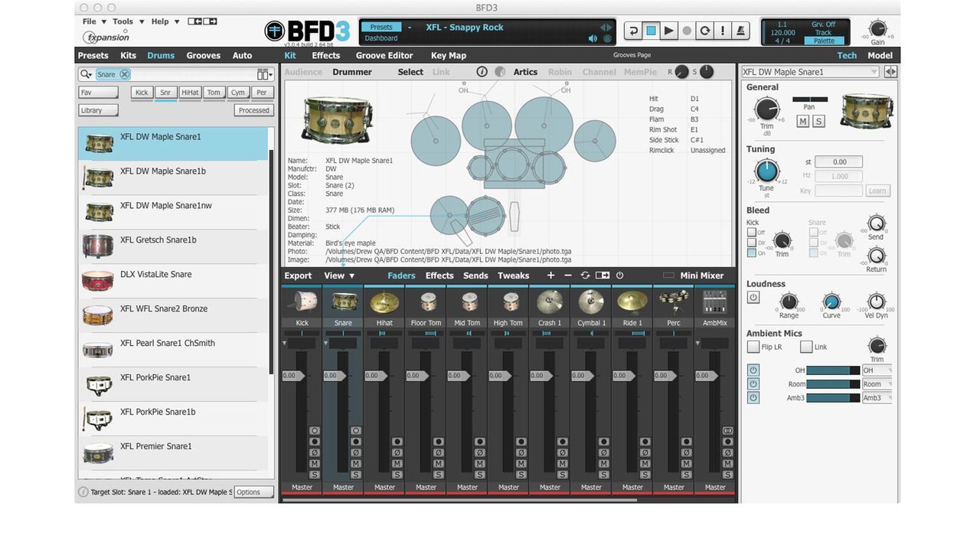The height and width of the screenshot is (551, 980).
Task: Adjust the Snare channel fader handle
Action: pos(337,376)
